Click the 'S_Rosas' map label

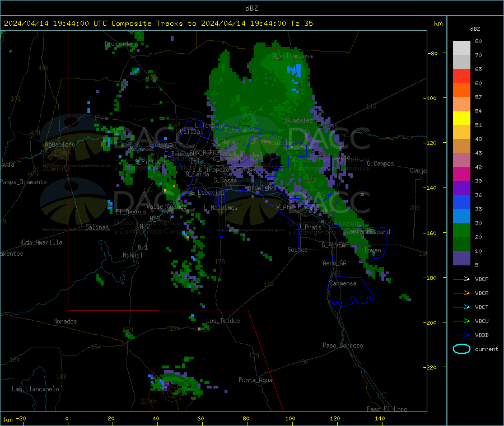[225, 180]
